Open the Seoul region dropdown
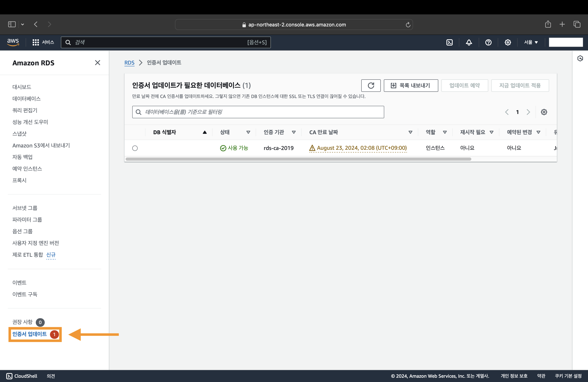Image resolution: width=588 pixels, height=382 pixels. pos(531,42)
